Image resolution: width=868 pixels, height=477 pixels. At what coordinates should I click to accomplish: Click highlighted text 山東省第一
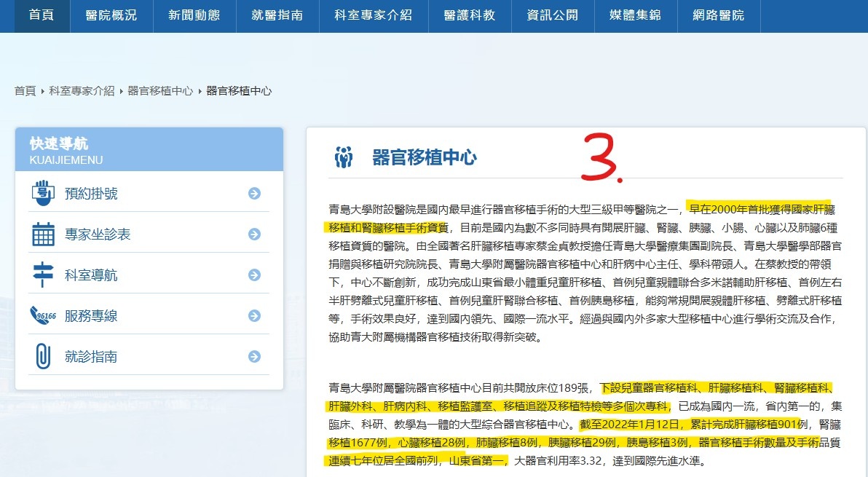pos(477,460)
